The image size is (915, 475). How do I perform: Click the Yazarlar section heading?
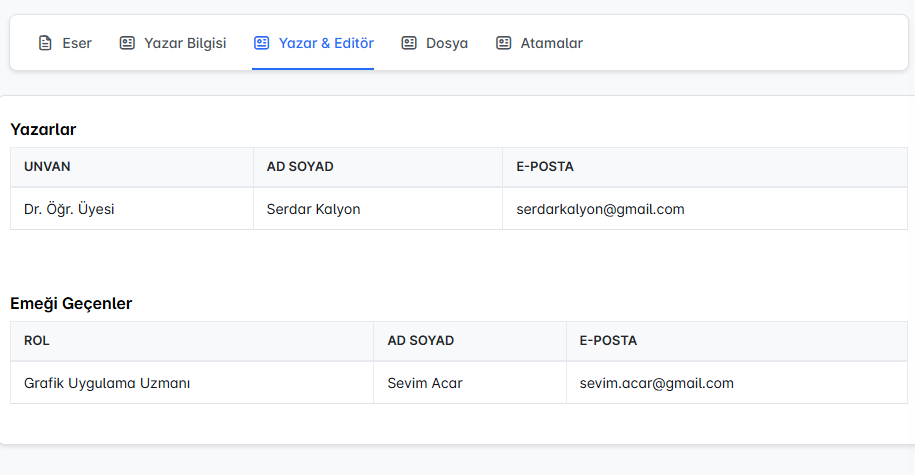pos(43,129)
